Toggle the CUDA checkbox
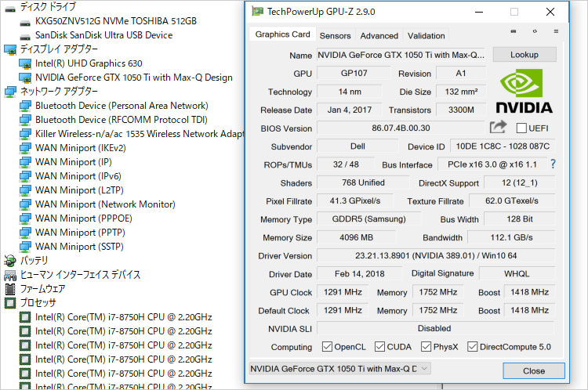 click(379, 347)
